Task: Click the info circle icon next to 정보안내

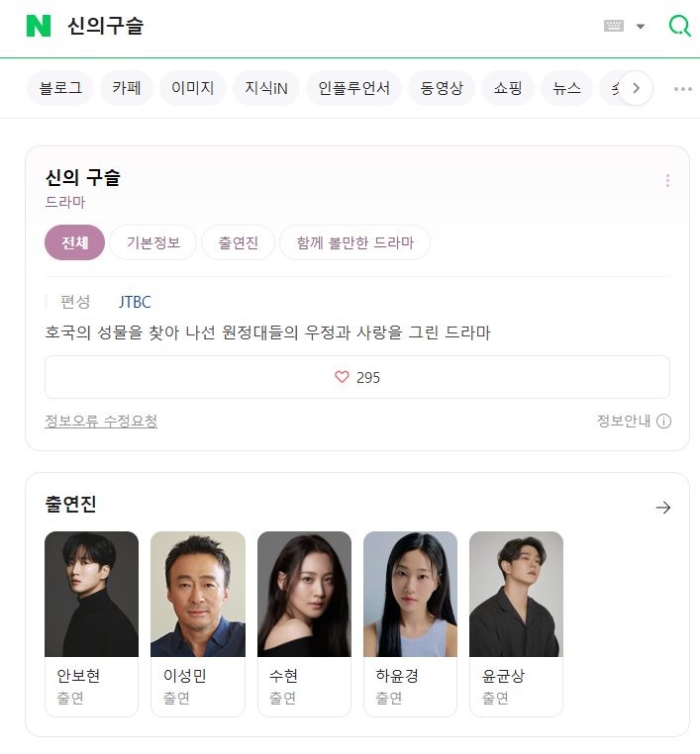Action: coord(663,422)
